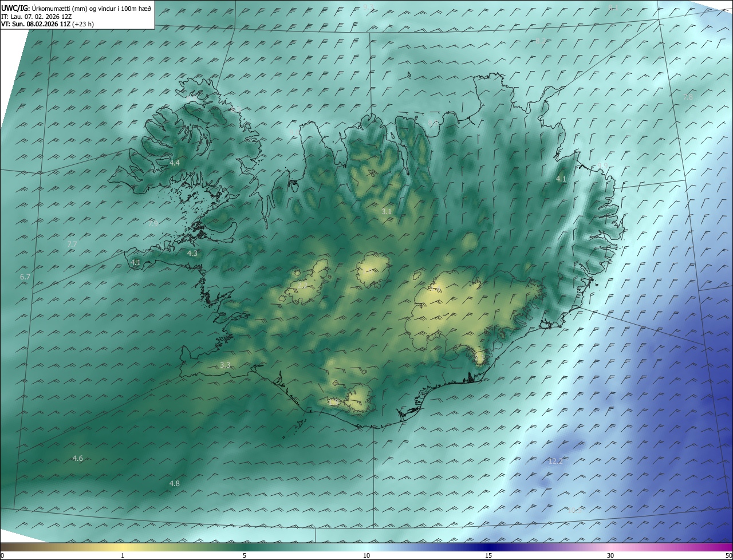Click the 4.6 value in the southwest ocean
Screen dimensions: 733x560
pos(78,458)
